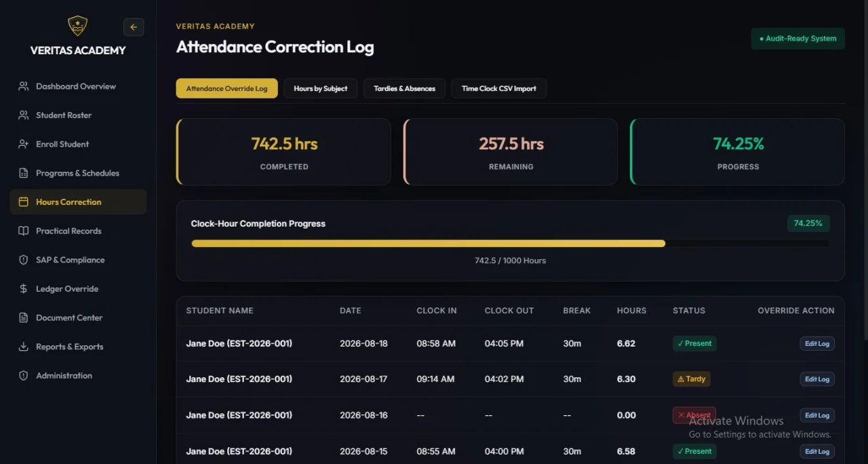Viewport: 868px width, 464px height.
Task: Open Dashboard Overview in the sidebar
Action: point(78,86)
